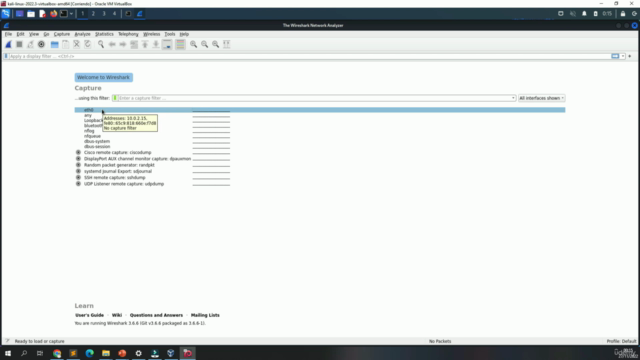This screenshot has height=360, width=640.
Task: Click the Reset zoom to normal icon
Action: point(216,44)
